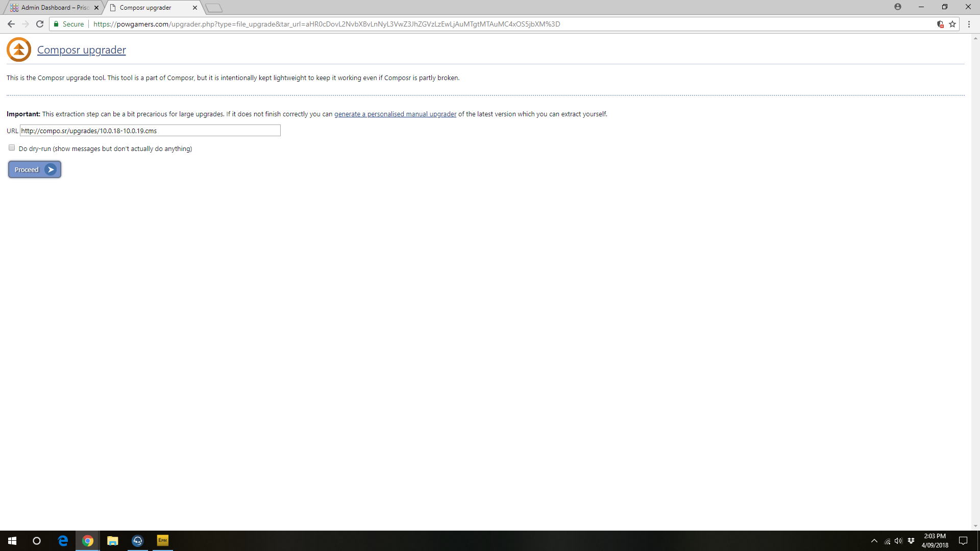Open generate a personalised manual upgrader link
This screenshot has width=980, height=551.
(x=395, y=114)
